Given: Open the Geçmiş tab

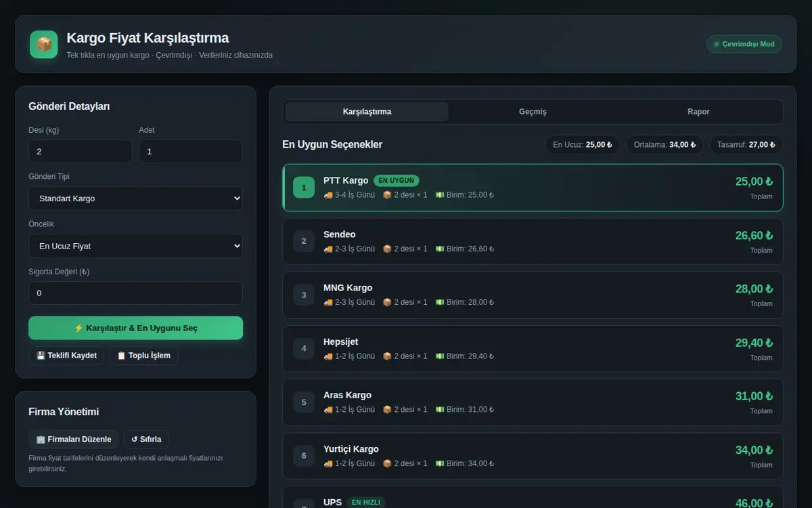Looking at the screenshot, I should (533, 112).
